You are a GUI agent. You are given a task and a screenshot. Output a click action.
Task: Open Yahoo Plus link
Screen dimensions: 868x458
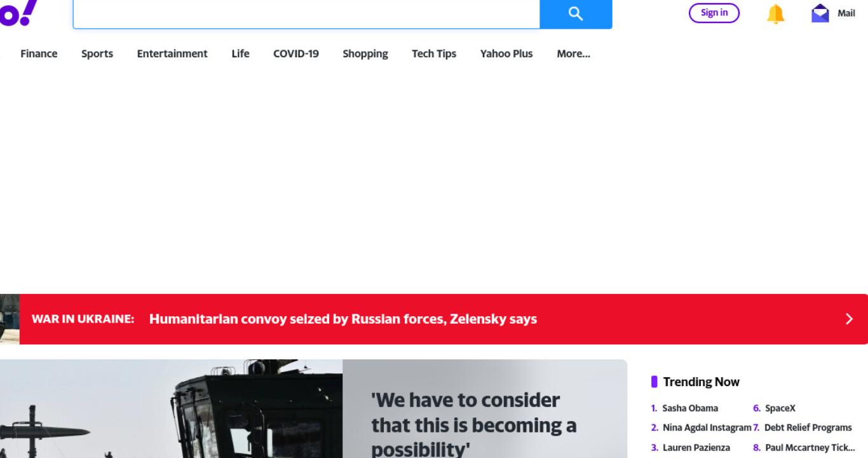[506, 53]
